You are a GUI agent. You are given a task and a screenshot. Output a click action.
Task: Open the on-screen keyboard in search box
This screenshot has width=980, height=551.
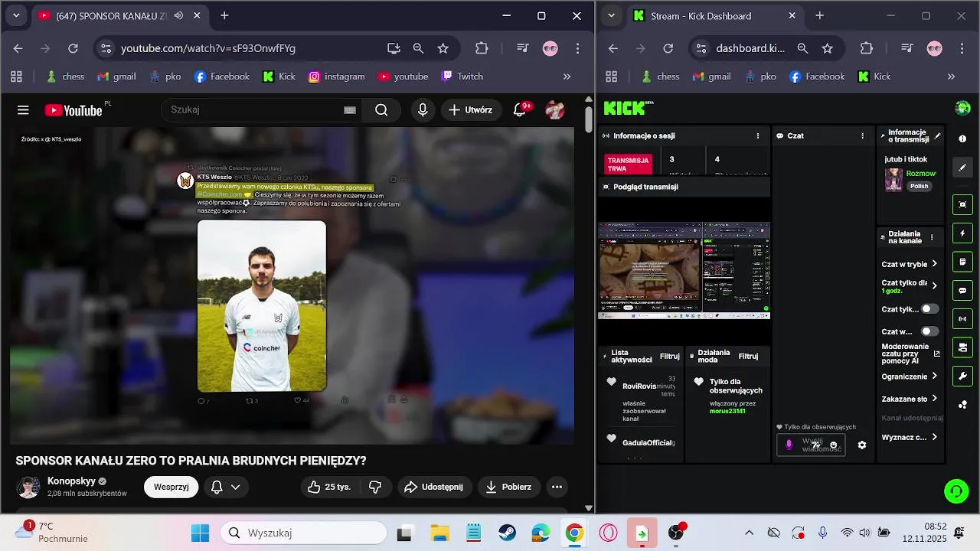tap(350, 110)
